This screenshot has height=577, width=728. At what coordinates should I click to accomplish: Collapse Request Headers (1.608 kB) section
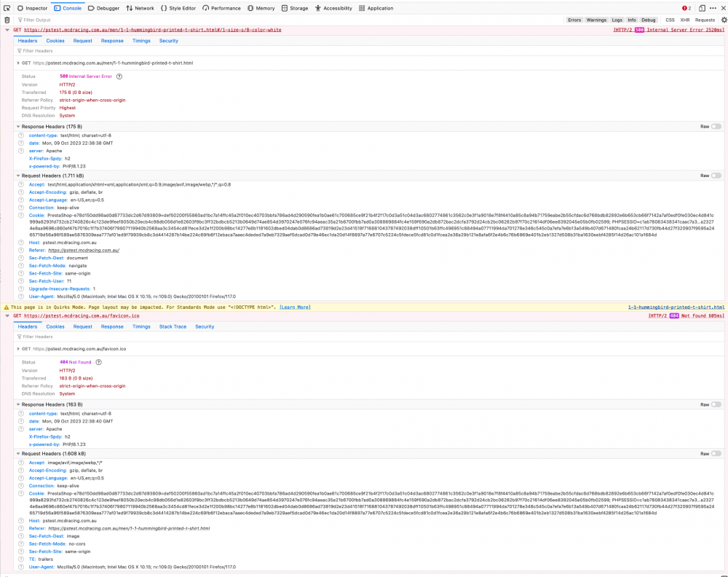(x=18, y=454)
